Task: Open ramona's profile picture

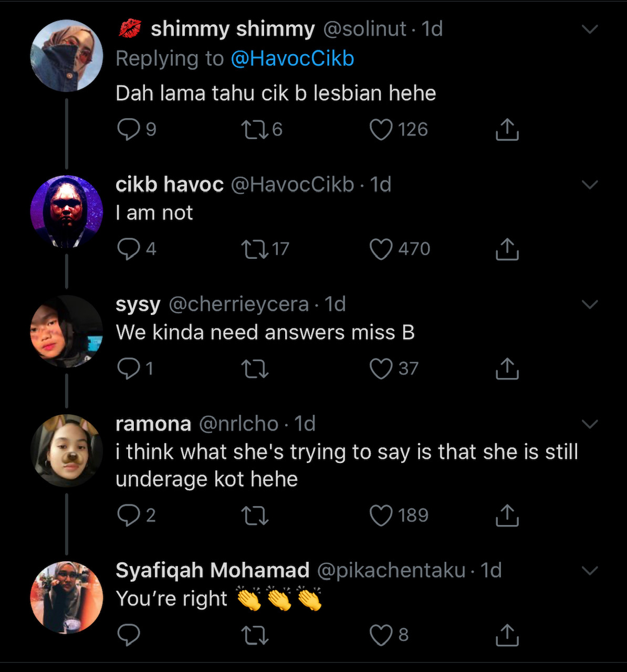Action: coord(67,450)
